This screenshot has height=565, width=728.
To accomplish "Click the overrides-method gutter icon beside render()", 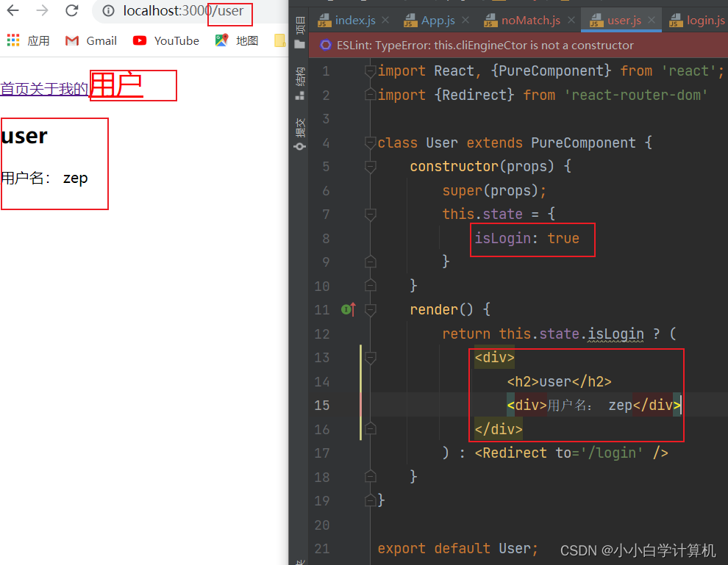I will coord(347,309).
